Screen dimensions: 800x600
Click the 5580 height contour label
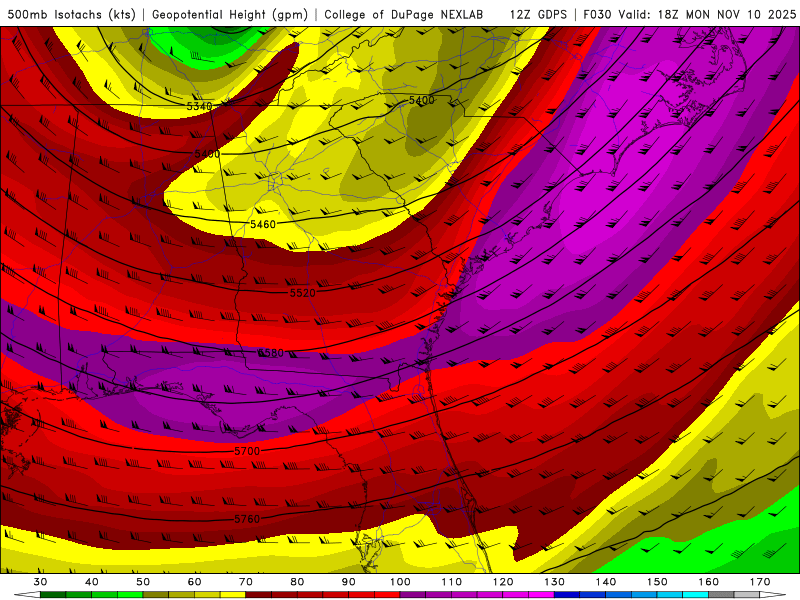[270, 353]
